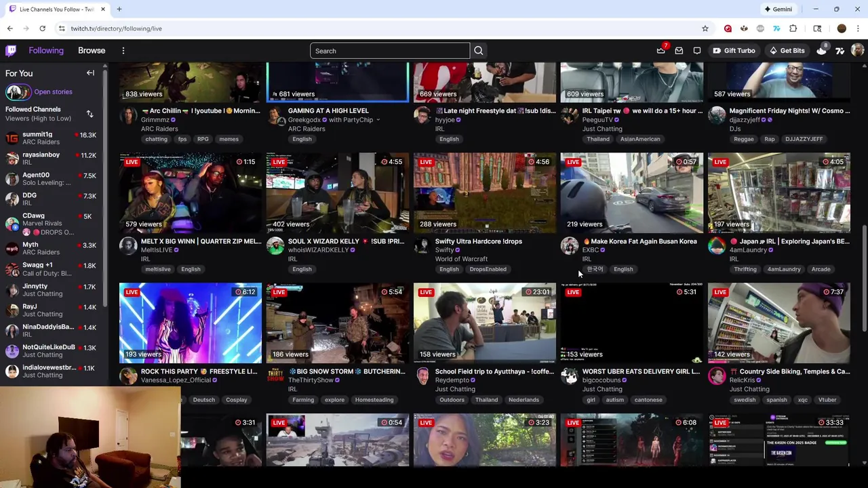Click the Twitch logo home icon
Screen dimensions: 868x488
tap(11, 51)
